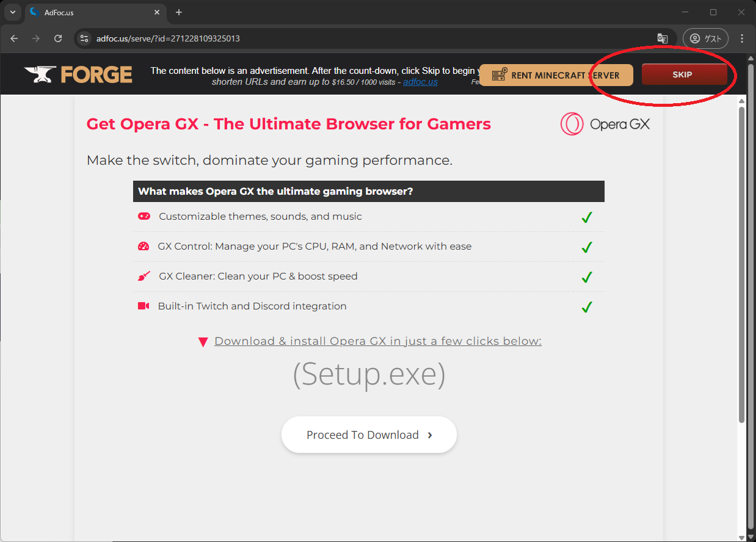Click the large (Setup.exe) text
756x542 pixels.
click(369, 374)
